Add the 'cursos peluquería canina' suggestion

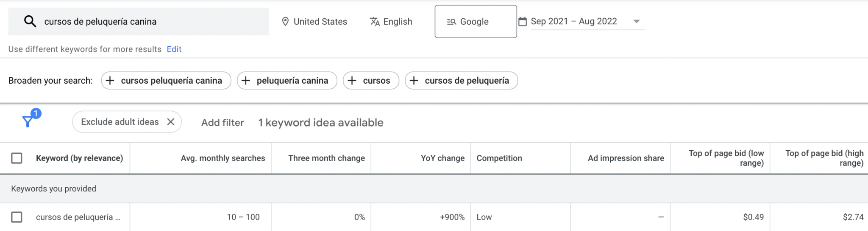tap(166, 80)
